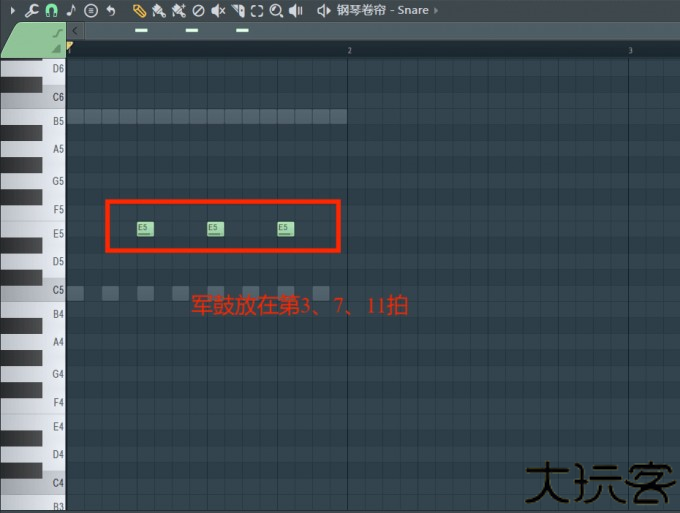Click the undo arrow icon

tap(111, 10)
